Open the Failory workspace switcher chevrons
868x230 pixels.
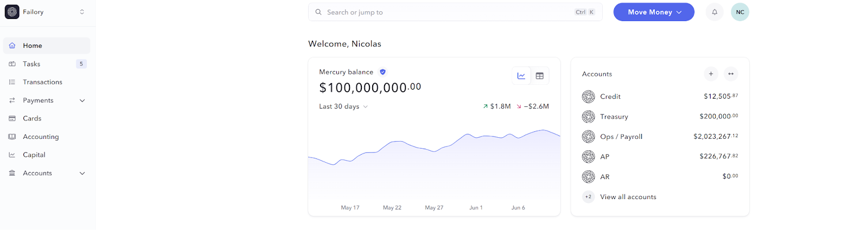click(82, 12)
